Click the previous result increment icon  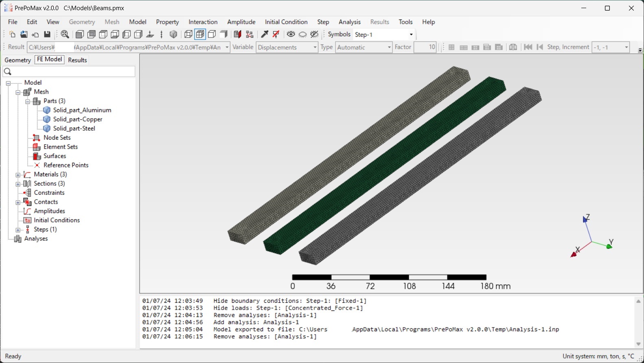click(x=540, y=47)
